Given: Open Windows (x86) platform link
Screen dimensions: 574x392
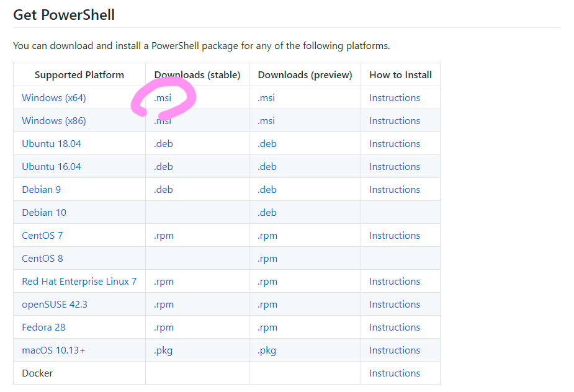Looking at the screenshot, I should [x=54, y=121].
